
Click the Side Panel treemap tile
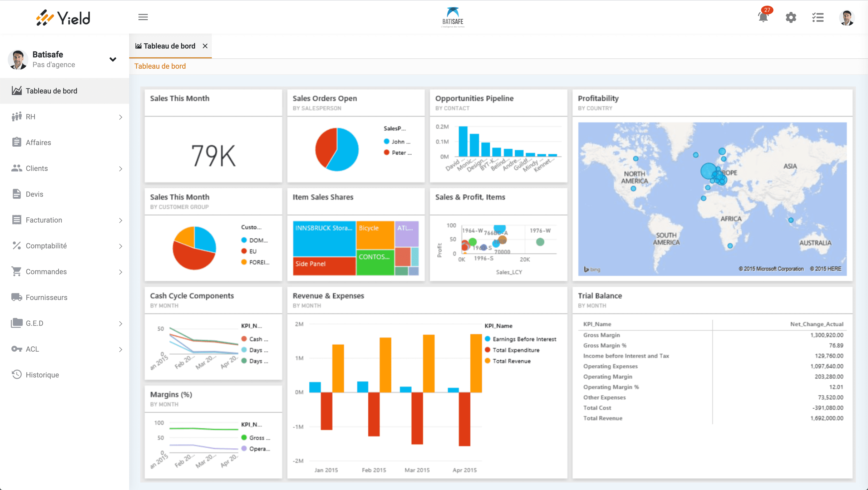coord(324,266)
